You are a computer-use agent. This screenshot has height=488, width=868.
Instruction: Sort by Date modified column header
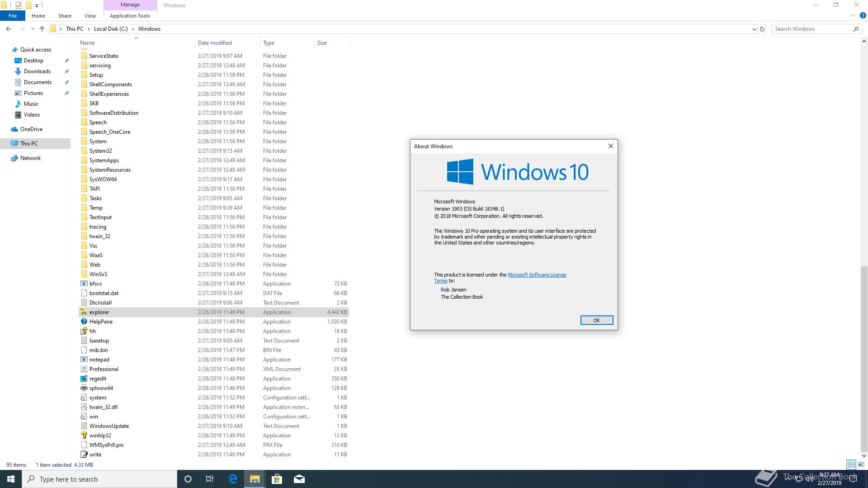point(227,43)
